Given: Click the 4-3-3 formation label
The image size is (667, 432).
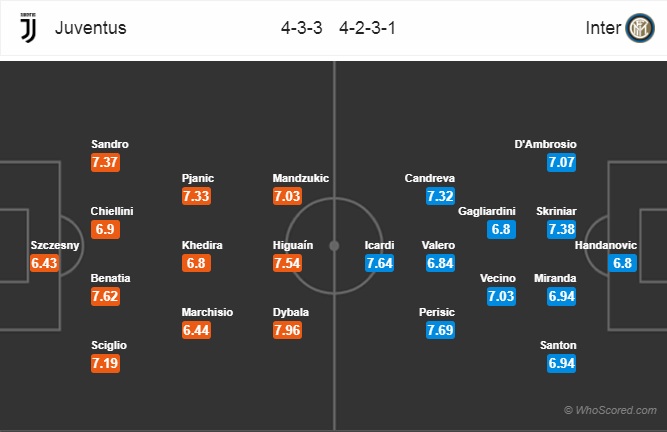Looking at the screenshot, I should (302, 28).
